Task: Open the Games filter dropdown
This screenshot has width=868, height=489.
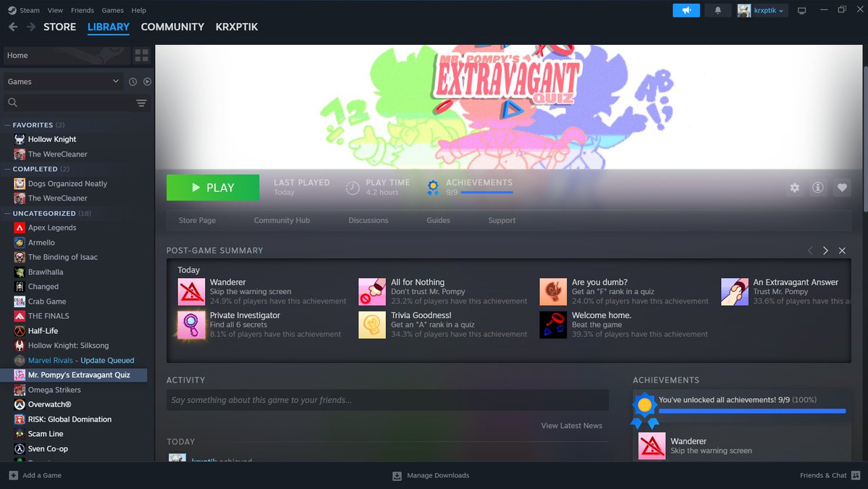Action: click(x=62, y=81)
